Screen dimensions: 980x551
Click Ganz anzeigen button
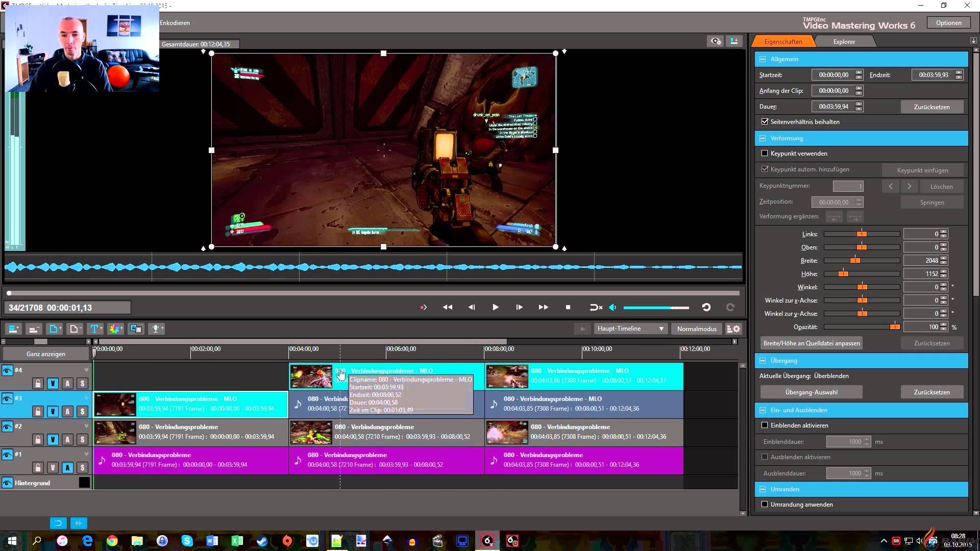click(45, 354)
